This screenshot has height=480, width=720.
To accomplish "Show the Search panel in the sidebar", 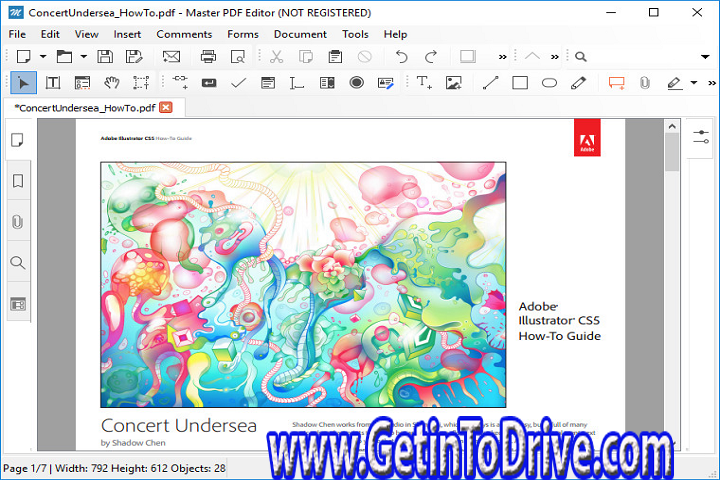I will click(x=18, y=263).
